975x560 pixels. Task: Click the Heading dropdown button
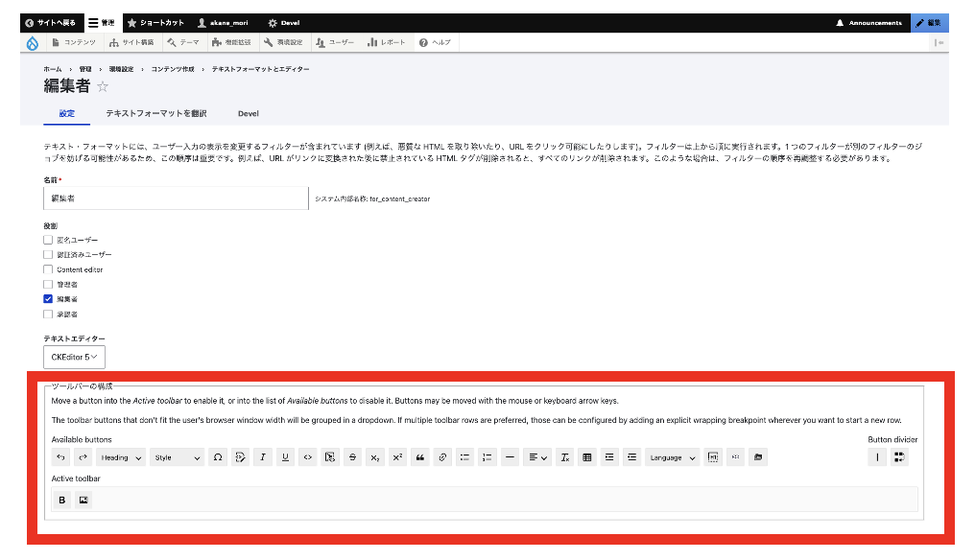(x=122, y=457)
